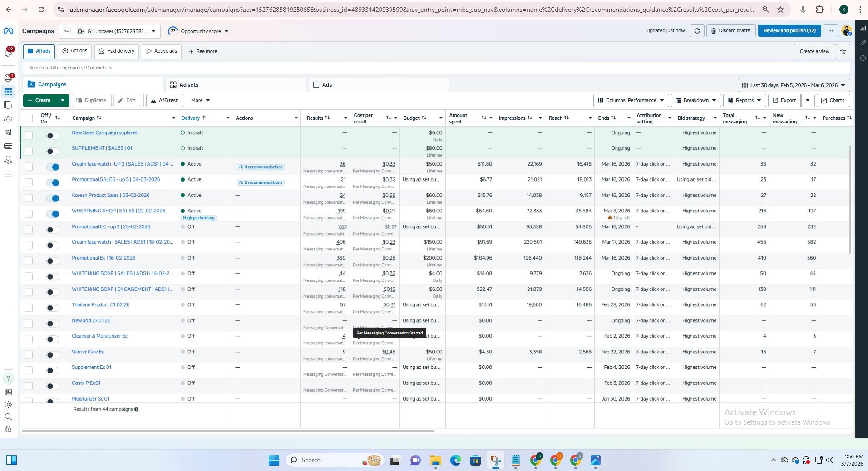Open the Billing card icon in the sidebar

(x=8, y=146)
